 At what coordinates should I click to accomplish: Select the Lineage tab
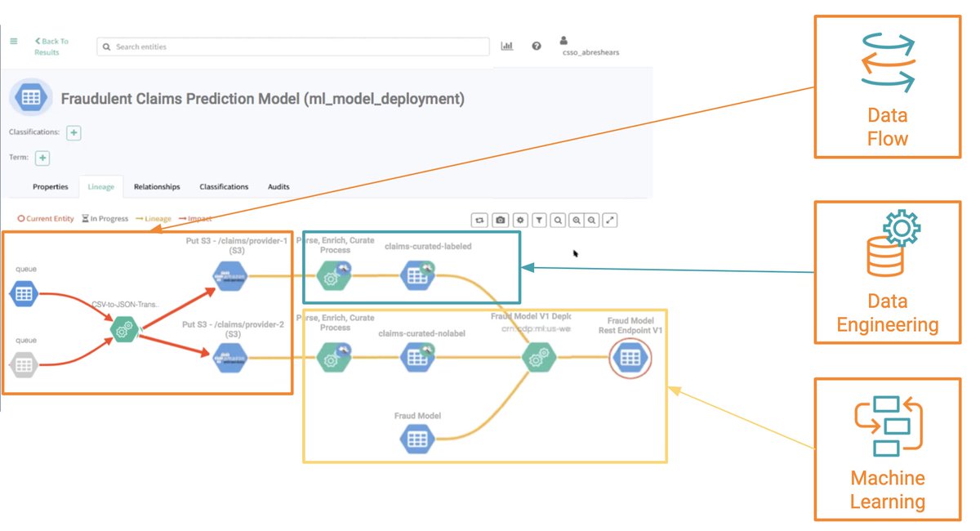tap(101, 187)
